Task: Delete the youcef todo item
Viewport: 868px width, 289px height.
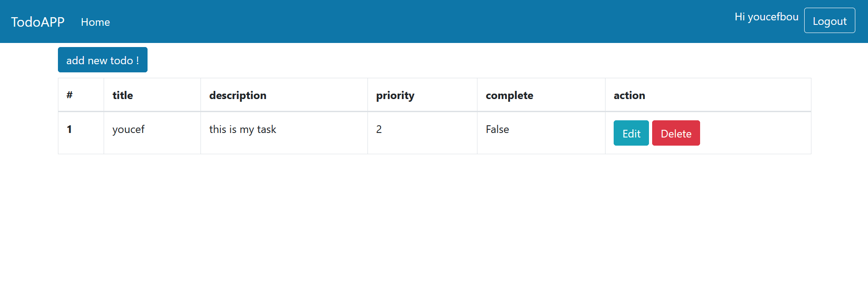Action: pos(676,133)
